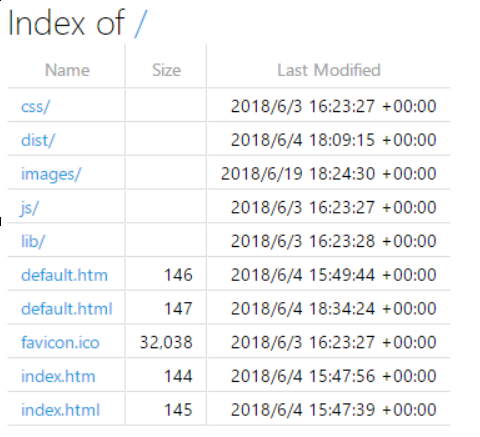The width and height of the screenshot is (480, 437).
Task: Click the date 2018/6/4 18:34:24 +00:00
Action: 334,309
